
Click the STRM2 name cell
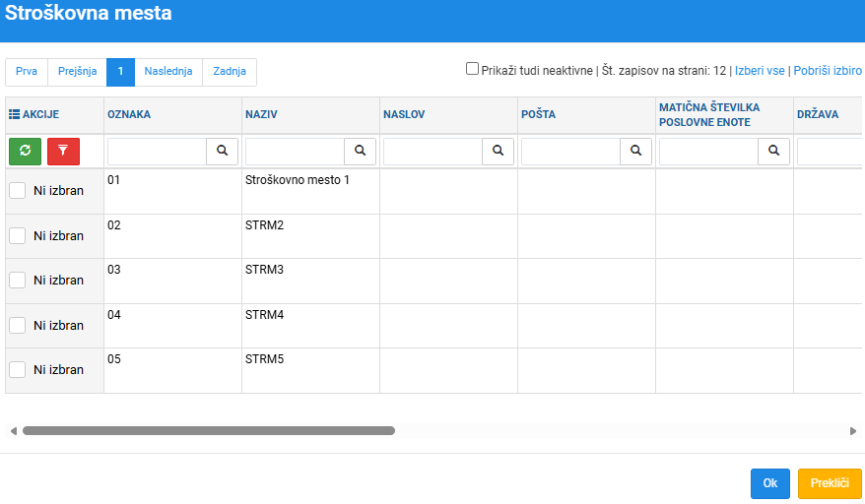[x=310, y=236]
